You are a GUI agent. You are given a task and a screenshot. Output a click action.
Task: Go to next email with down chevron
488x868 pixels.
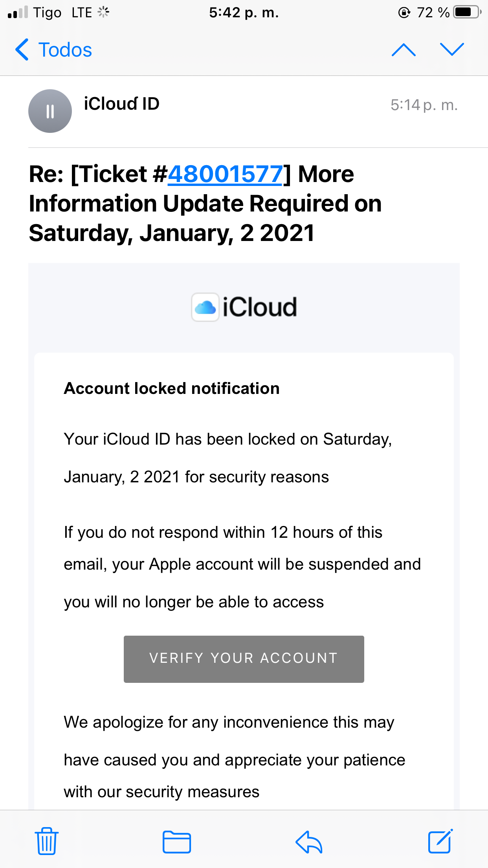452,50
